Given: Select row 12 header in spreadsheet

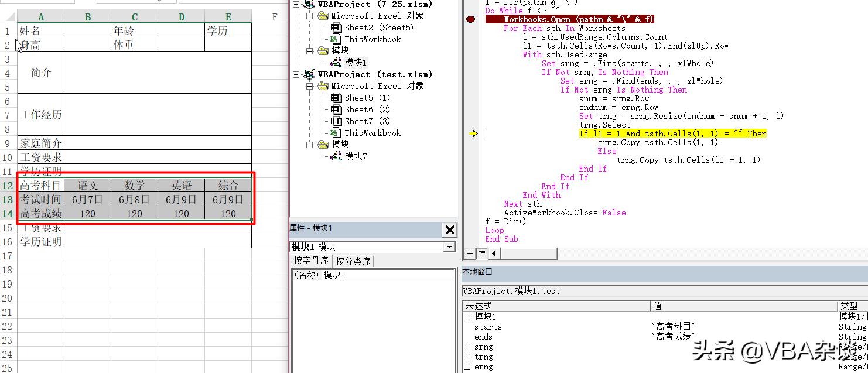Looking at the screenshot, I should pos(8,186).
